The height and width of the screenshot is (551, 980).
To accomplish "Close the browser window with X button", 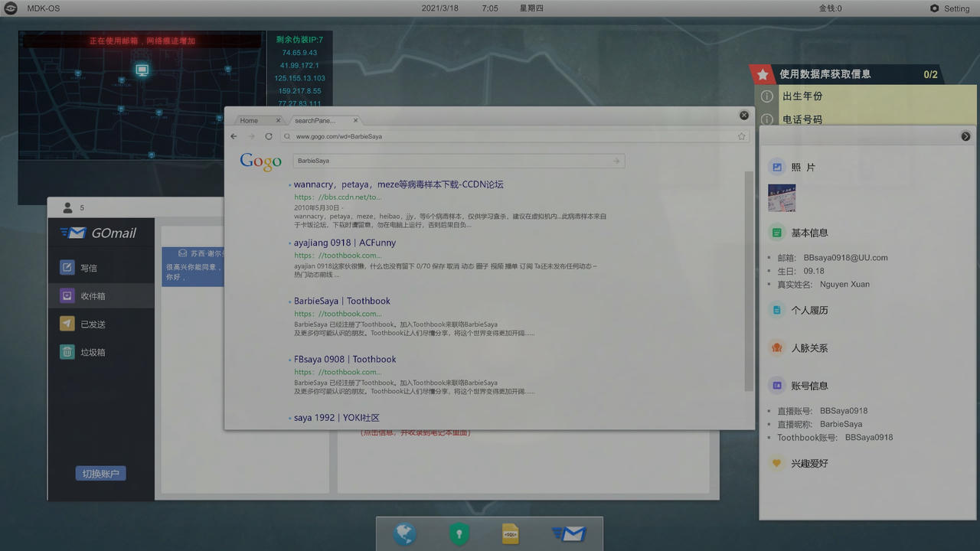I will point(743,116).
